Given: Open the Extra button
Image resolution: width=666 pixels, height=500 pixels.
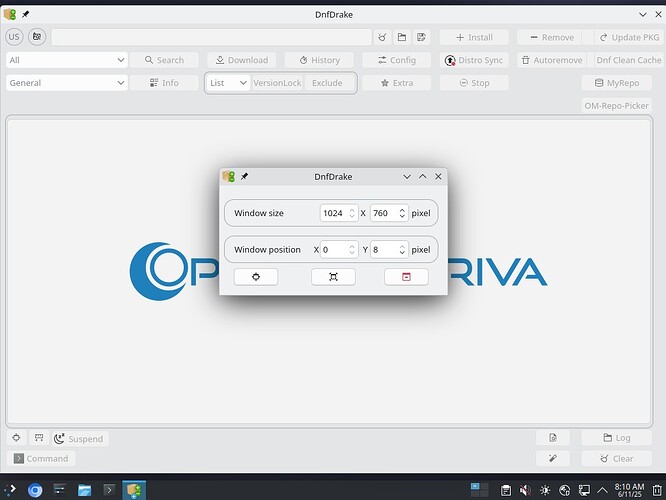Looking at the screenshot, I should point(397,83).
